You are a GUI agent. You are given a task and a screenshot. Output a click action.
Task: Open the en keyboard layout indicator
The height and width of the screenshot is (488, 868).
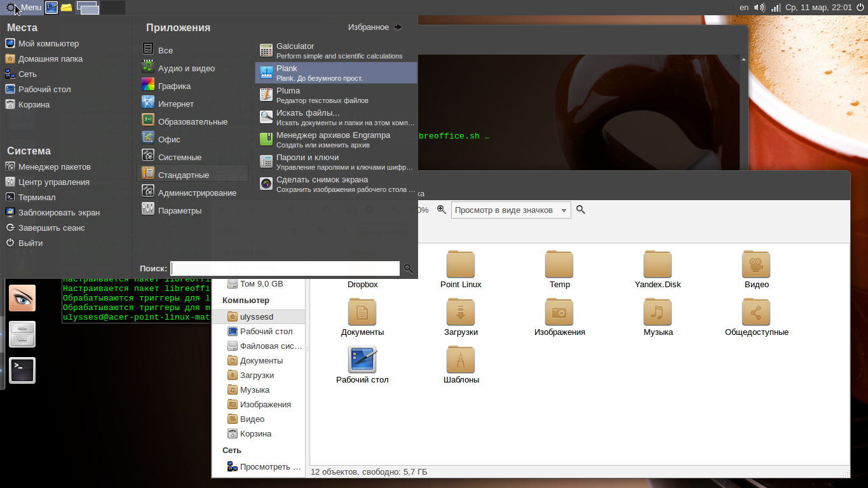(x=744, y=8)
